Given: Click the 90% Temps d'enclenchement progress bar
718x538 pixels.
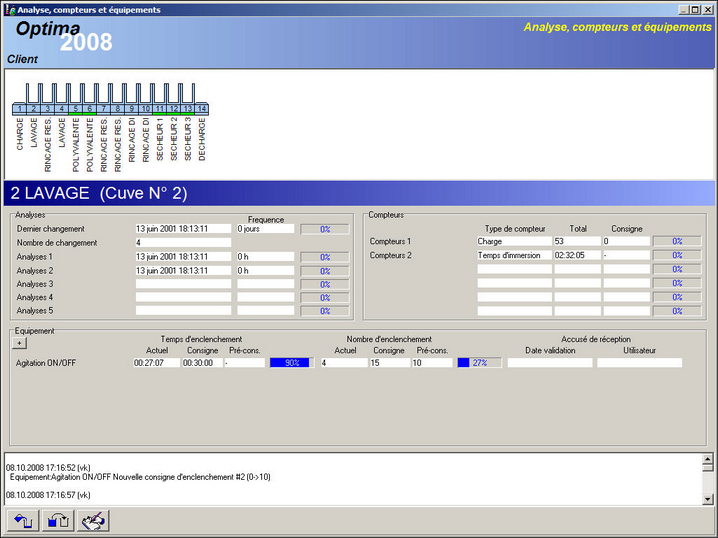Looking at the screenshot, I should 292,363.
